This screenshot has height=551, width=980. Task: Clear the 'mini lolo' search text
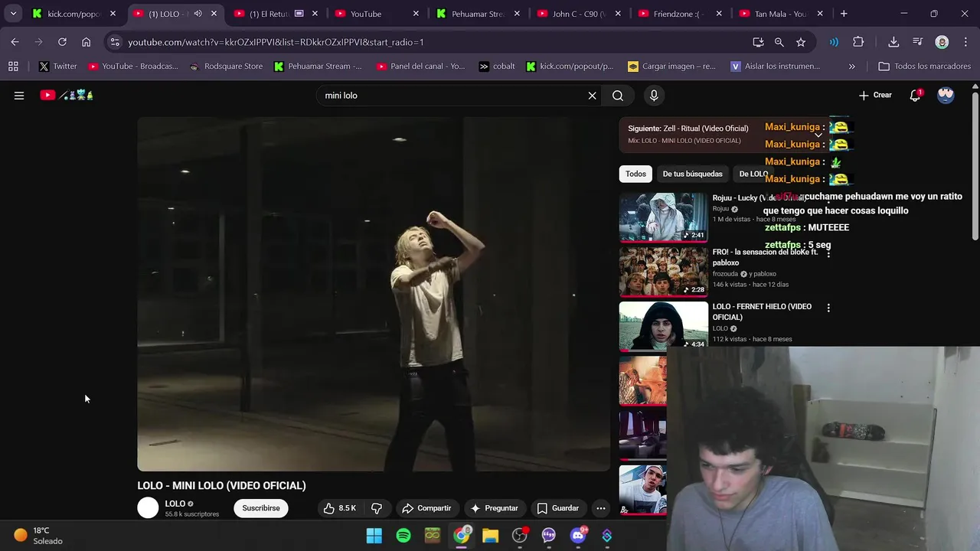tap(592, 96)
